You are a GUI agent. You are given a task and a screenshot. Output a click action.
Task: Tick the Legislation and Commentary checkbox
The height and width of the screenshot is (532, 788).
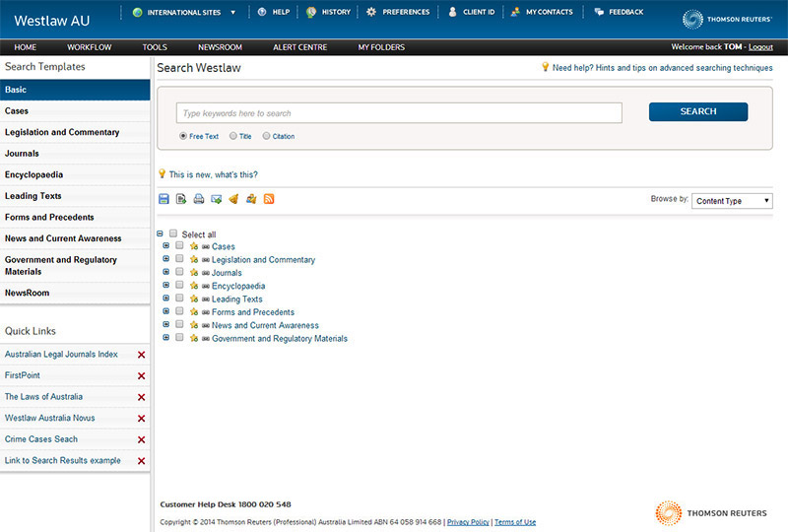point(179,258)
